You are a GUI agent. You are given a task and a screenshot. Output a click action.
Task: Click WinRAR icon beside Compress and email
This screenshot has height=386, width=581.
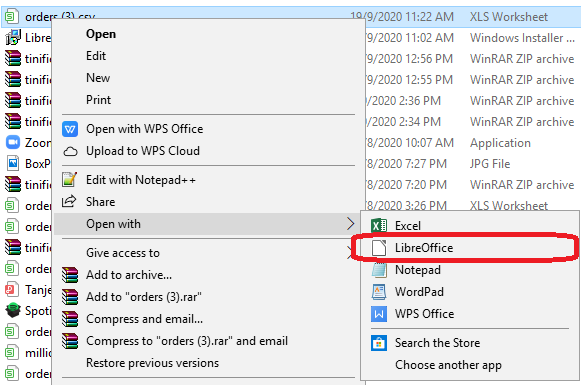(x=70, y=319)
